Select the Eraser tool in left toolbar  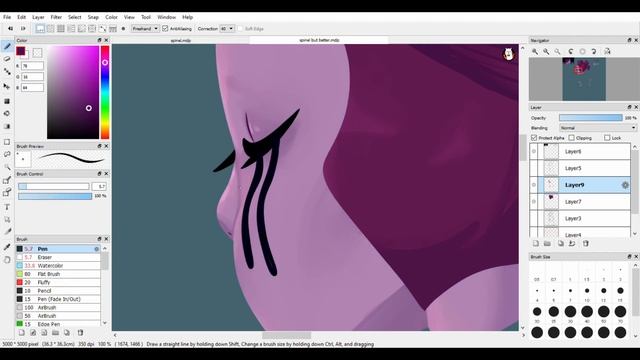(x=7, y=59)
